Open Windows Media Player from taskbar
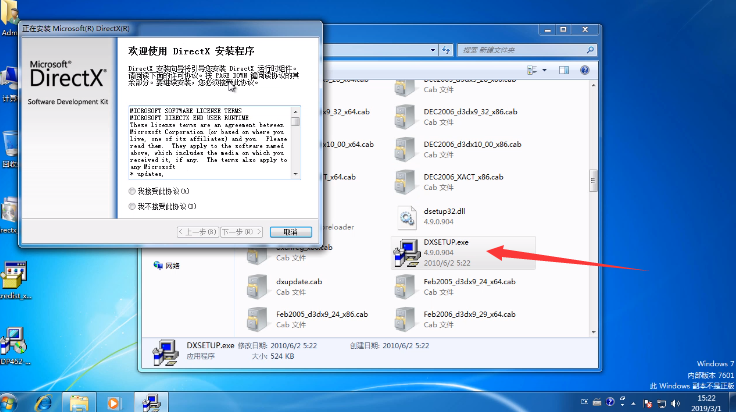Viewport: 737px width, 412px height. click(113, 403)
